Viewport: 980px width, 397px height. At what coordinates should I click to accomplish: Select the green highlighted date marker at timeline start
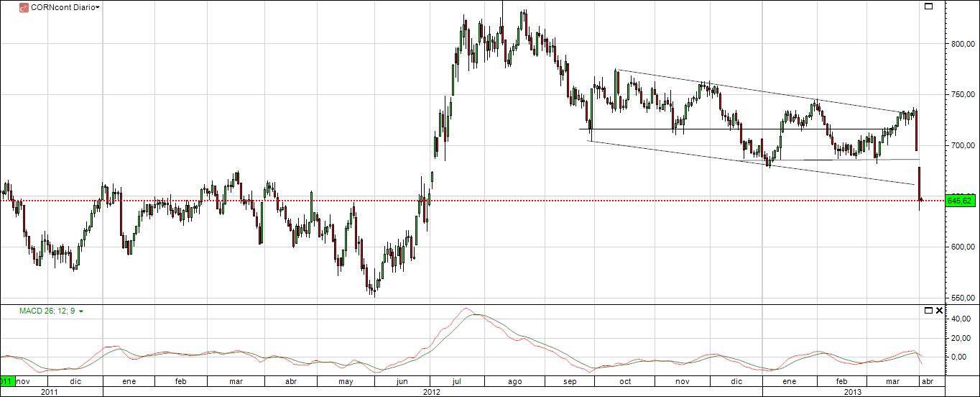point(6,381)
